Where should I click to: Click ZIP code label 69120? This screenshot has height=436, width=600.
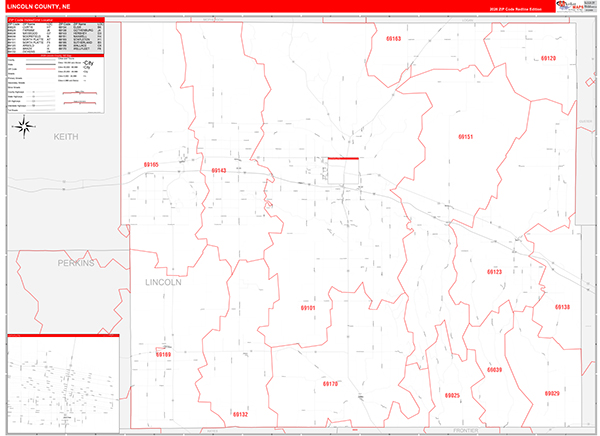click(x=548, y=58)
